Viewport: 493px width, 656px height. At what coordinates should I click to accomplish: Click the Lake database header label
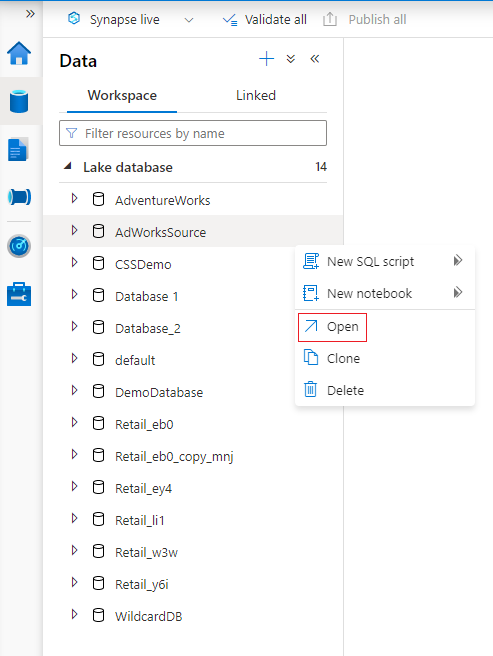pyautogui.click(x=128, y=167)
